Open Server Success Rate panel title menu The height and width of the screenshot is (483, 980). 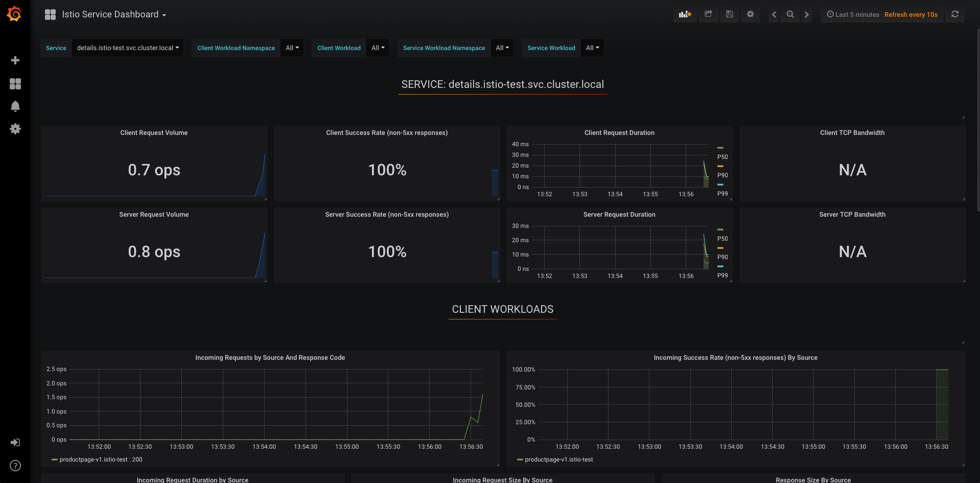[387, 215]
